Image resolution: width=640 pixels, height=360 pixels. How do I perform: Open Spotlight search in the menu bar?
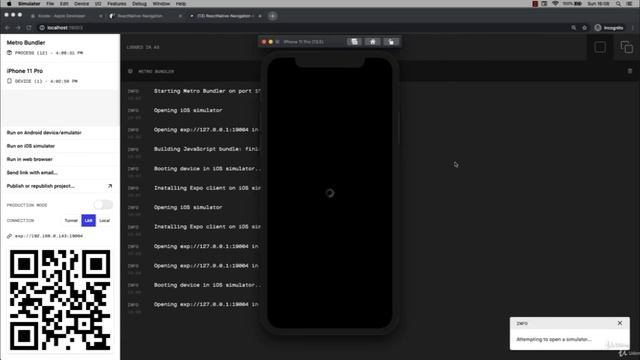(618, 4)
